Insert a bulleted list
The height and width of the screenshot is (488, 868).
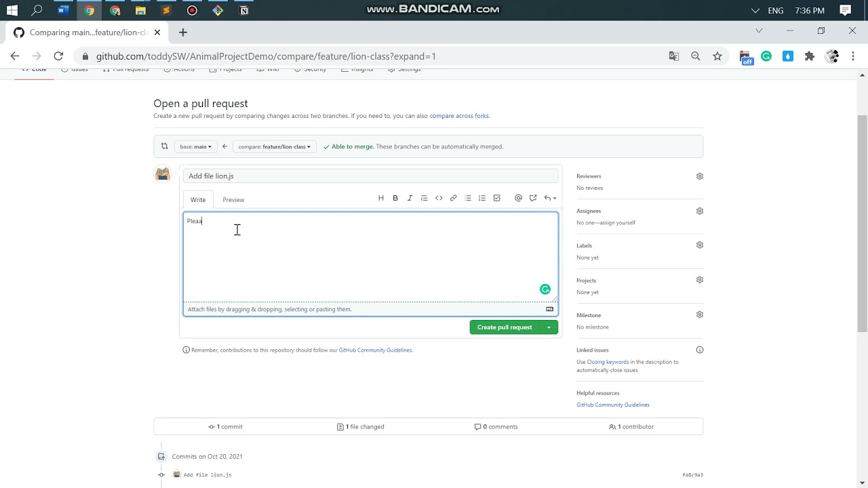click(468, 198)
